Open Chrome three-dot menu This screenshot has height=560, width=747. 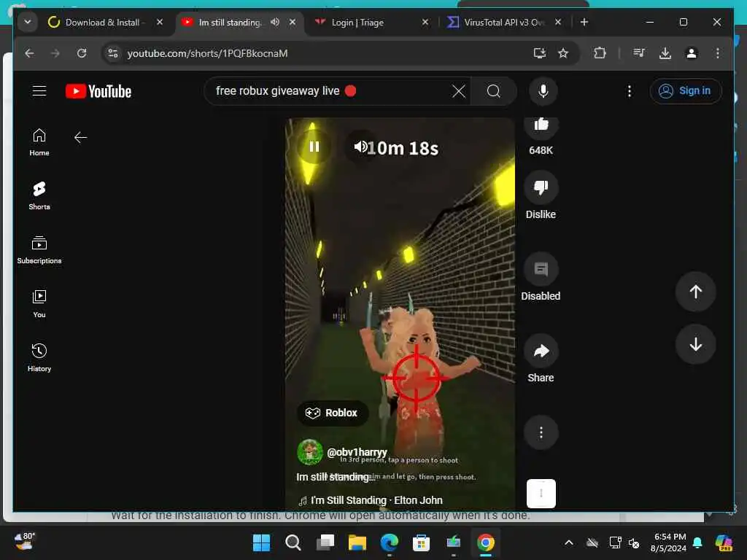coord(718,53)
